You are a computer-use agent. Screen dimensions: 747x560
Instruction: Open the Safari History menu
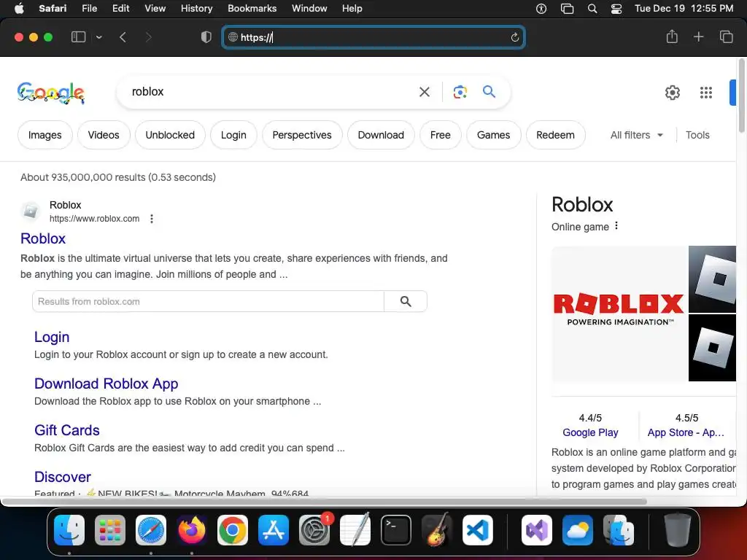pyautogui.click(x=196, y=8)
